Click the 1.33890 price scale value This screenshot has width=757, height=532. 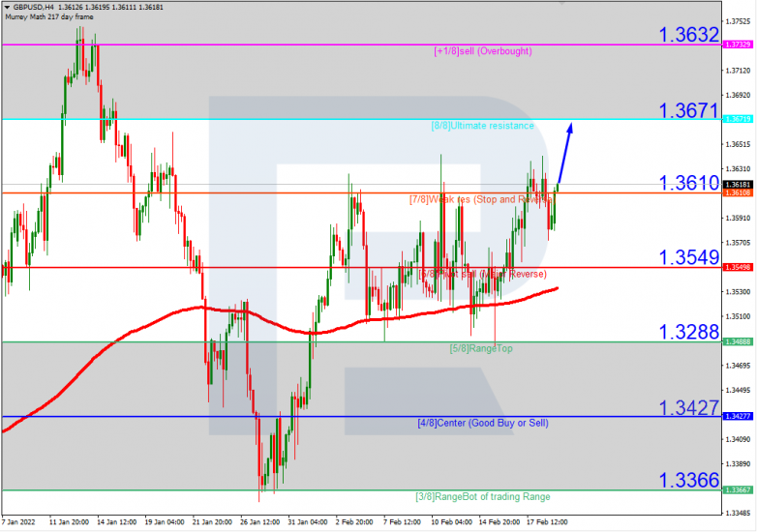click(739, 464)
